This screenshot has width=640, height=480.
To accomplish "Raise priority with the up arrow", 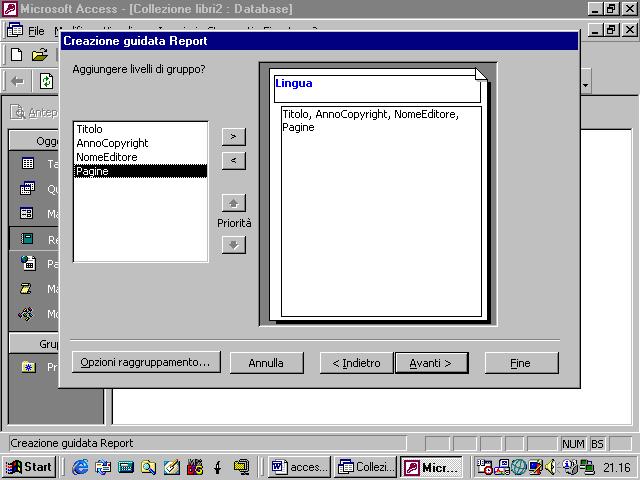I will (234, 203).
